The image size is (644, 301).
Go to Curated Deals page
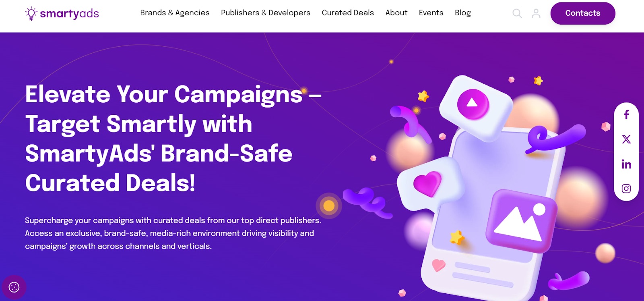[x=348, y=13]
